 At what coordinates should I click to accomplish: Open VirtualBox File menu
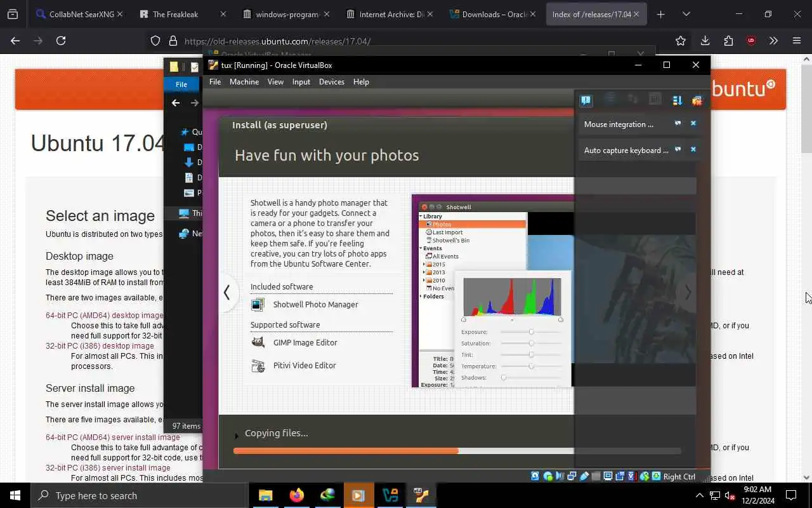215,81
